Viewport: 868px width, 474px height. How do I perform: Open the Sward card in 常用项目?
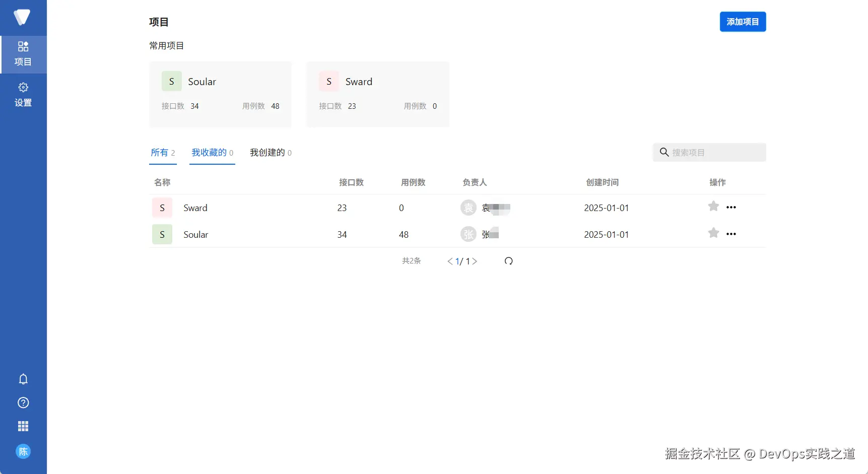[378, 94]
